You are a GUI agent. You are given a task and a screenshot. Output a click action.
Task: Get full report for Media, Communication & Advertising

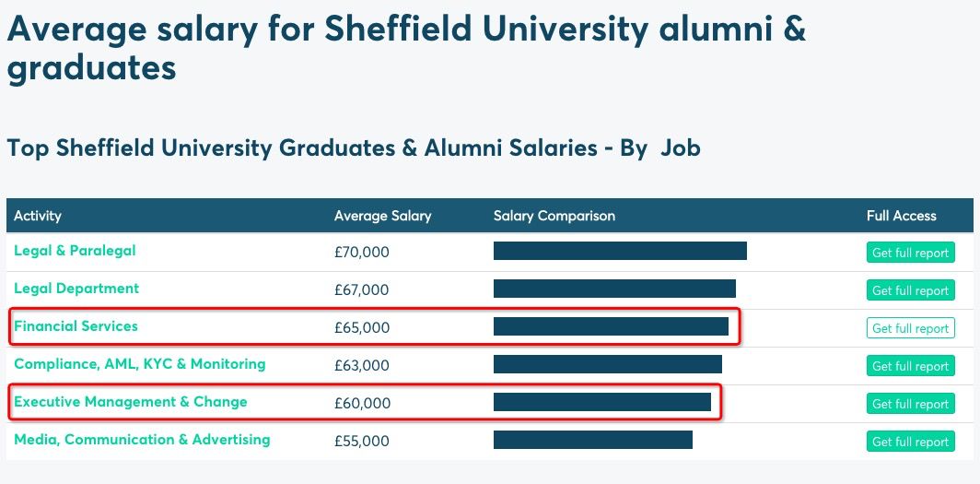[x=910, y=442]
